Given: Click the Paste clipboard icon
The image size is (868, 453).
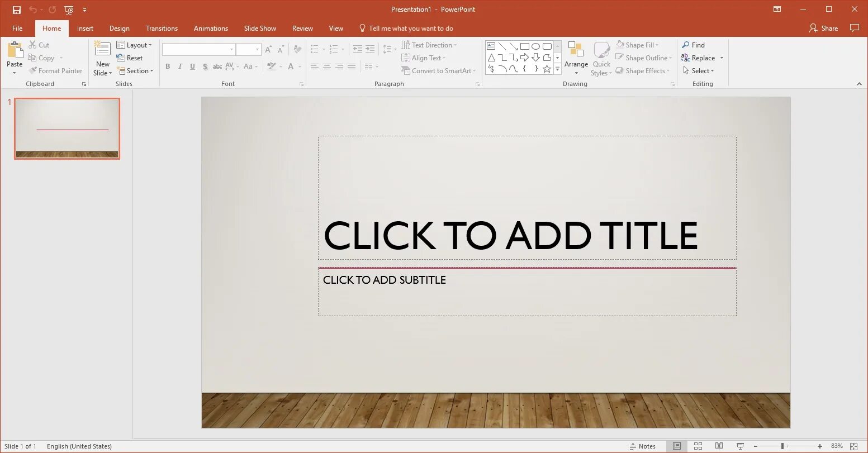Looking at the screenshot, I should click(15, 50).
